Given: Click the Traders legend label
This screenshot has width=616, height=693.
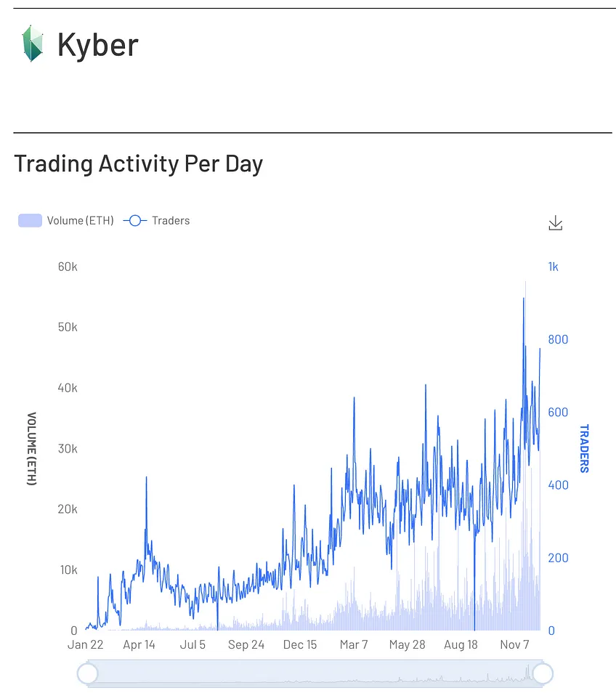Looking at the screenshot, I should [171, 221].
